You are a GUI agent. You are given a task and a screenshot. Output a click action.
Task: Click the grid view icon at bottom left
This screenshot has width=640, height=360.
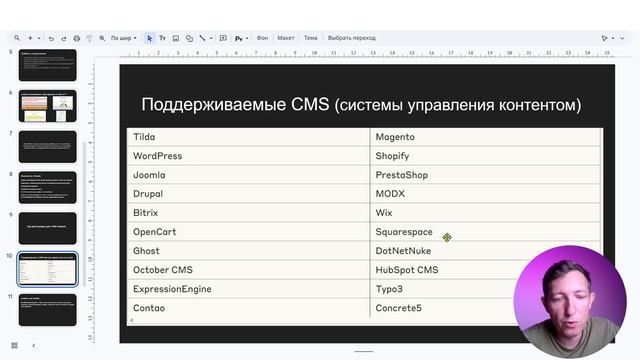(x=14, y=345)
